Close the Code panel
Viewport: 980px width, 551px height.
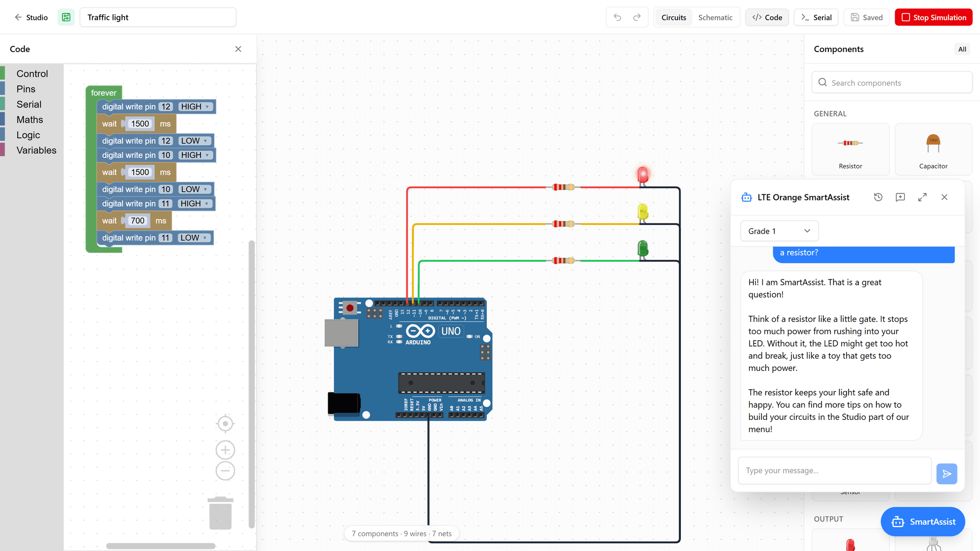238,49
